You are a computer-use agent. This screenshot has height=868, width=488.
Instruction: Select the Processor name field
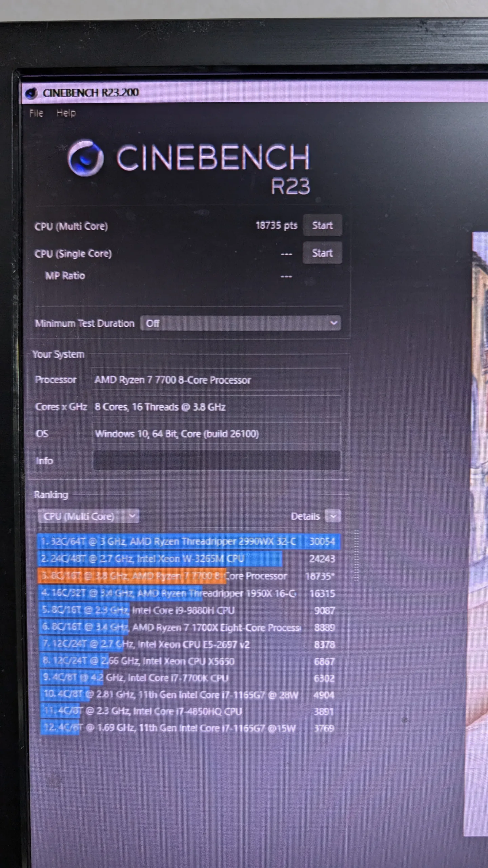coord(216,379)
